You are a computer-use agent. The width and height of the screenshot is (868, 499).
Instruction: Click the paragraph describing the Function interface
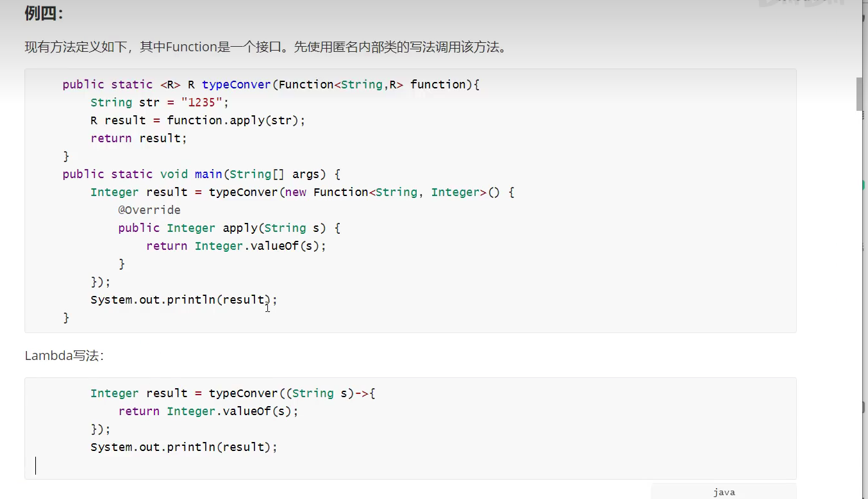(265, 47)
